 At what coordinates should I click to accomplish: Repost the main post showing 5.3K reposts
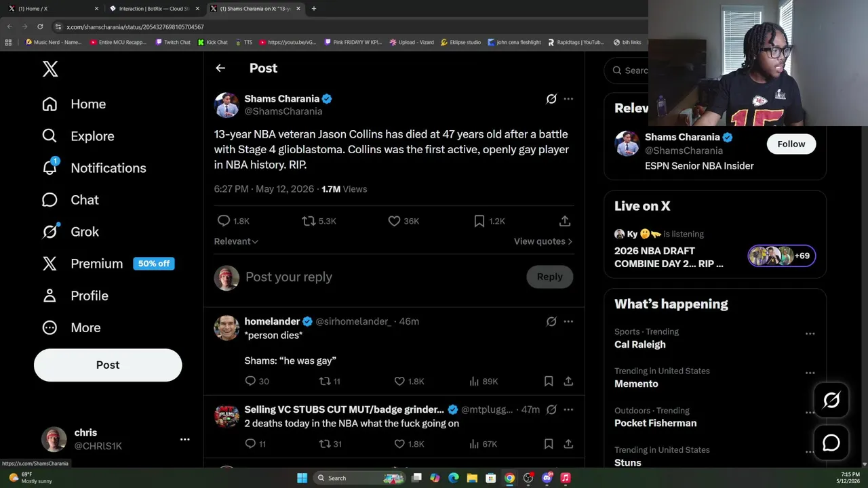coord(309,221)
